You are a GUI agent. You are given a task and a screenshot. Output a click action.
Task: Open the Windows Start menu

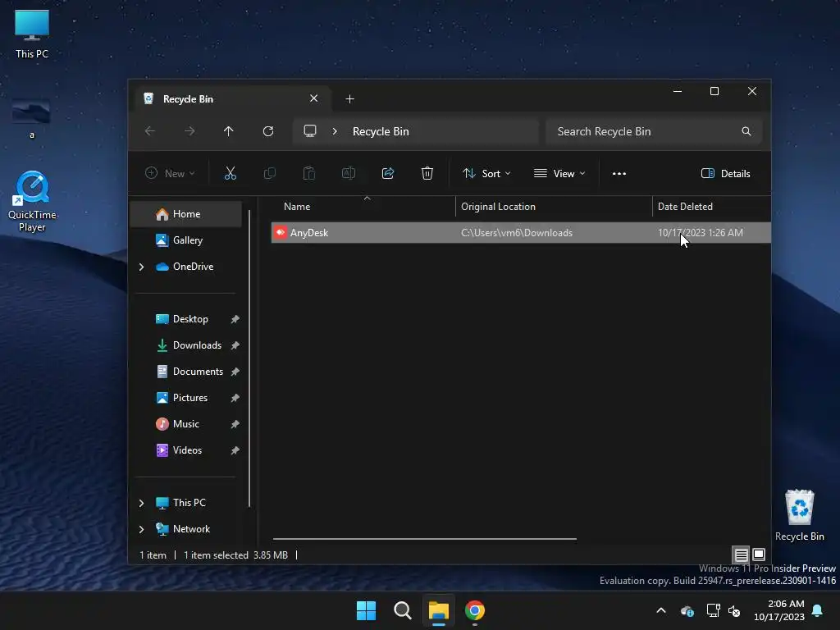point(367,610)
